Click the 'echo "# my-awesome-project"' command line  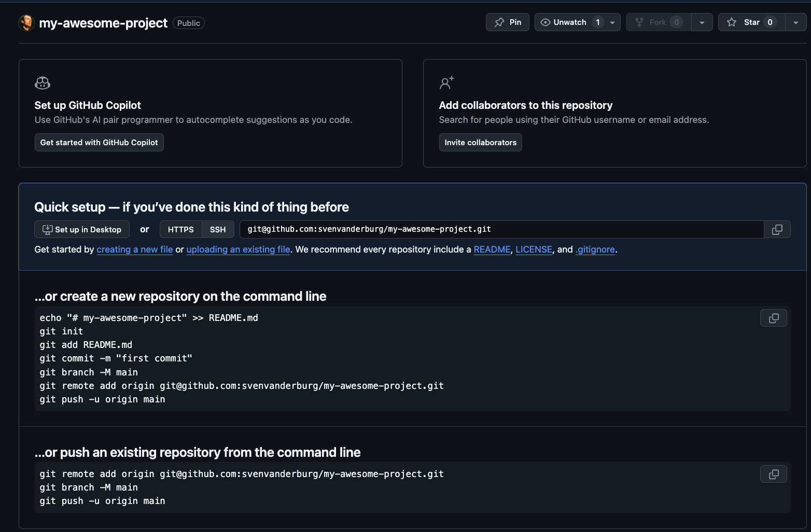pyautogui.click(x=149, y=318)
